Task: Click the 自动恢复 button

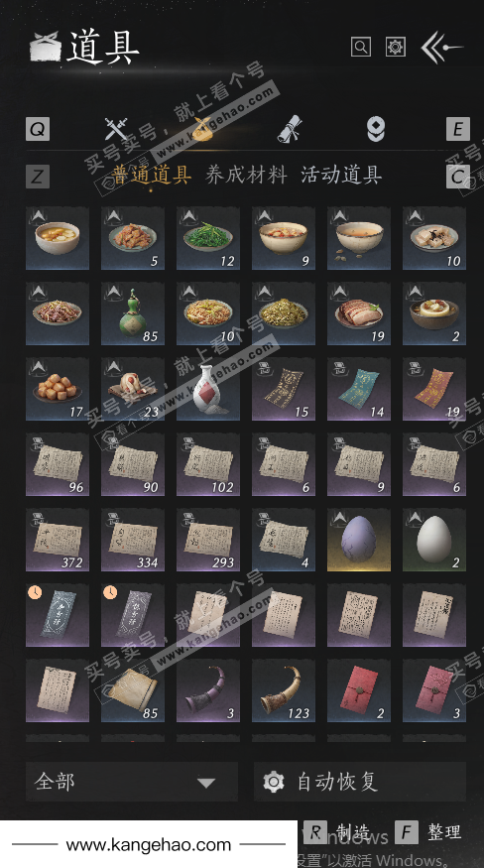Action: point(360,782)
